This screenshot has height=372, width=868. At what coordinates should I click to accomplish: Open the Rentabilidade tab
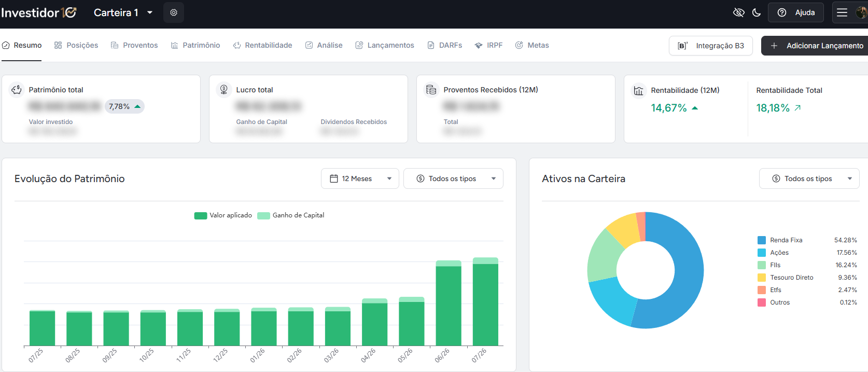click(262, 45)
